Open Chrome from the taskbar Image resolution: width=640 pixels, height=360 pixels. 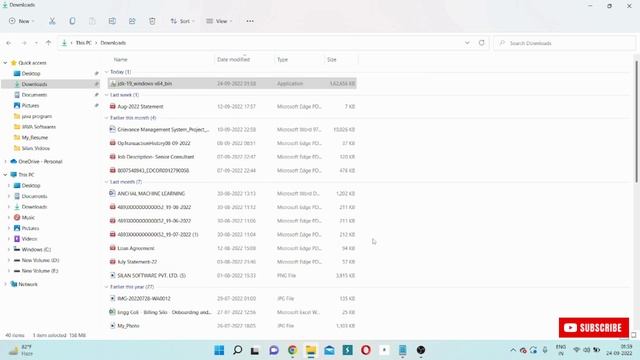292,350
